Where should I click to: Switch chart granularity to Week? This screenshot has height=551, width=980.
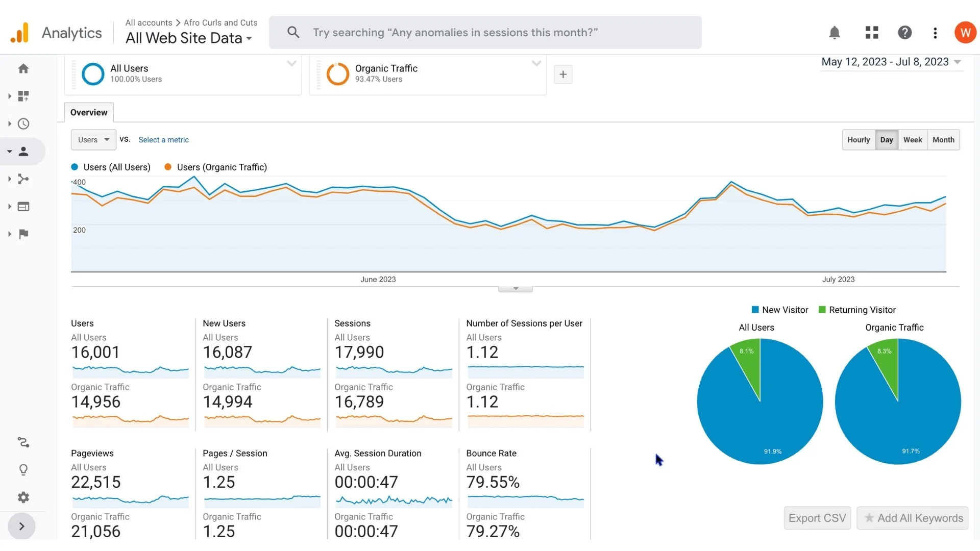coord(912,140)
